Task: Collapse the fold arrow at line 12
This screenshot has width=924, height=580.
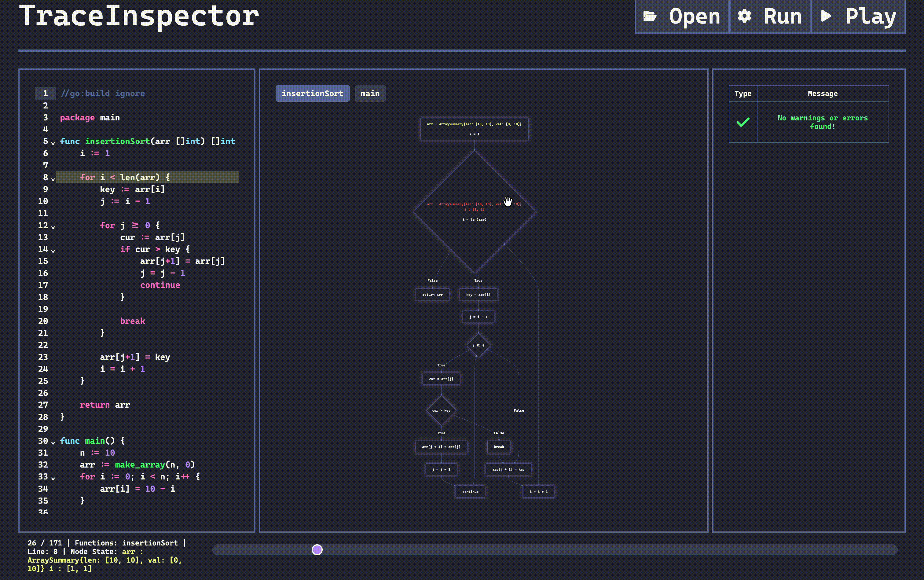Action: pyautogui.click(x=53, y=227)
